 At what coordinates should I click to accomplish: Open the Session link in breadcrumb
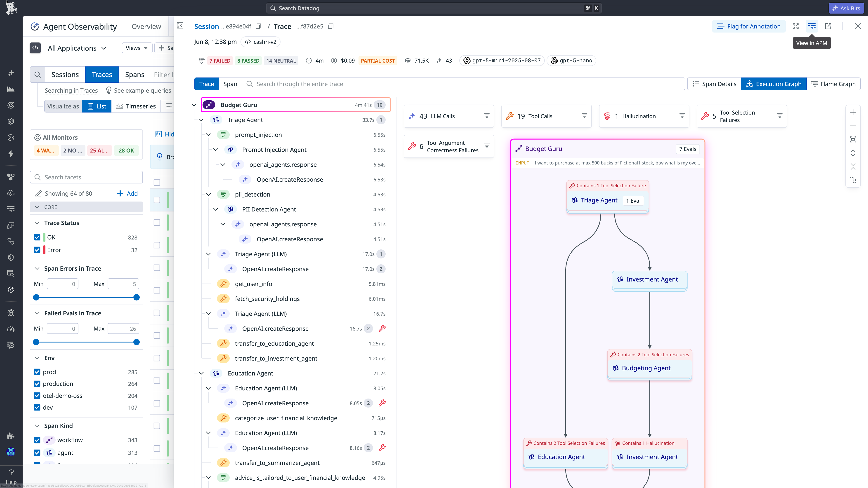pos(207,26)
